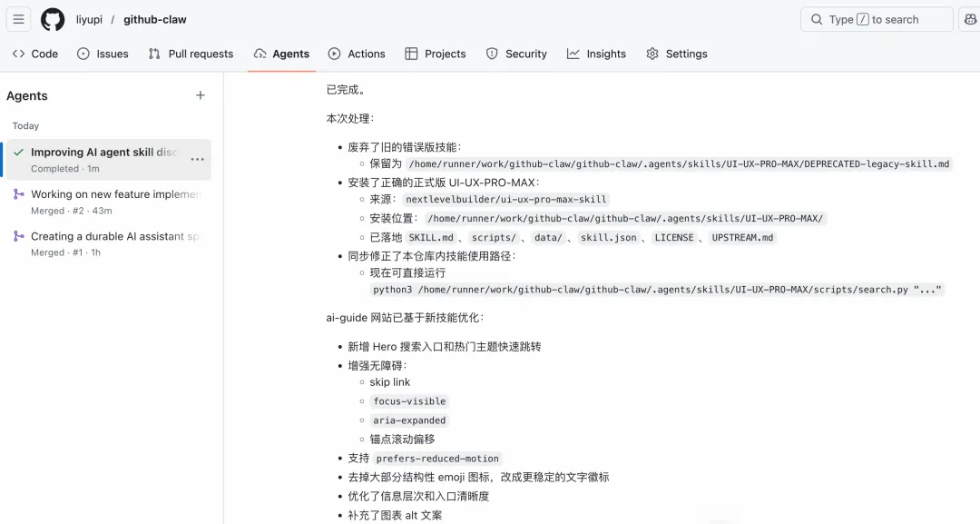Click the green checkmark on completed session
The height and width of the screenshot is (524, 980).
pyautogui.click(x=19, y=153)
